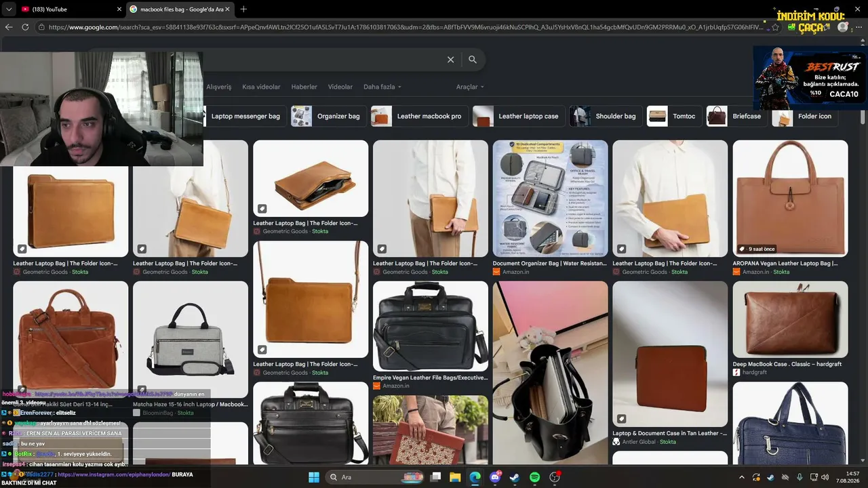Click the microphone icon in system tray
The height and width of the screenshot is (488, 868).
coord(800,477)
